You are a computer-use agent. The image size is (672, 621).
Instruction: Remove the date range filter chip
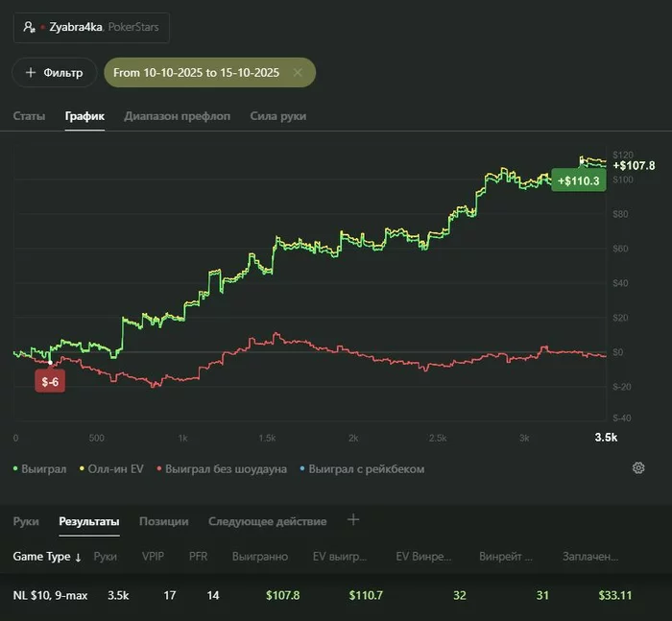(299, 72)
